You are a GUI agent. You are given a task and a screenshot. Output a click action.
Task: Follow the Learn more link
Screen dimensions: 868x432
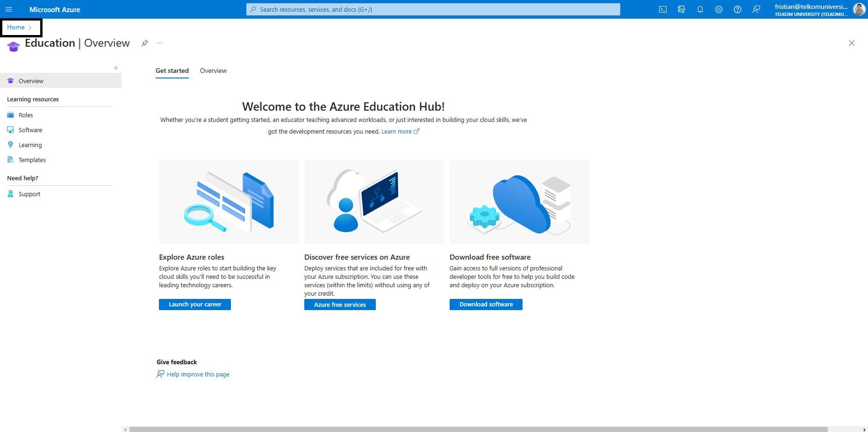pos(400,131)
